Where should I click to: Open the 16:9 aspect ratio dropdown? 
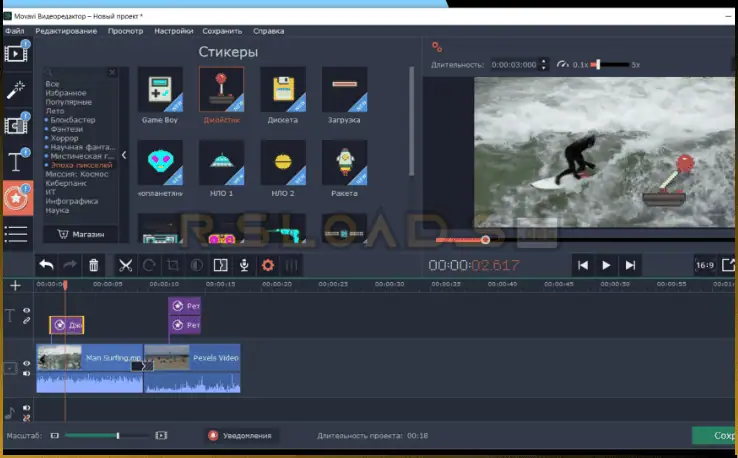(x=705, y=265)
